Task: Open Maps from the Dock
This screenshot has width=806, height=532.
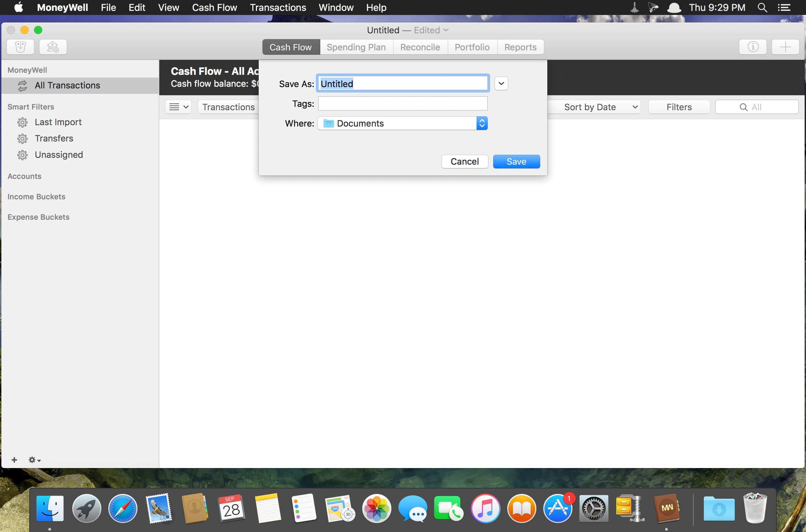Action: [x=340, y=508]
